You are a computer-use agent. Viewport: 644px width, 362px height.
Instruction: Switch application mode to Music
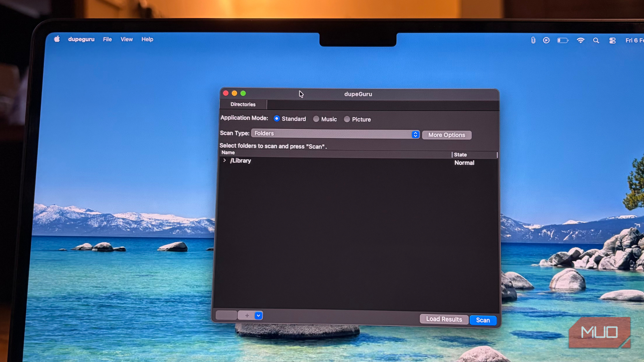316,119
